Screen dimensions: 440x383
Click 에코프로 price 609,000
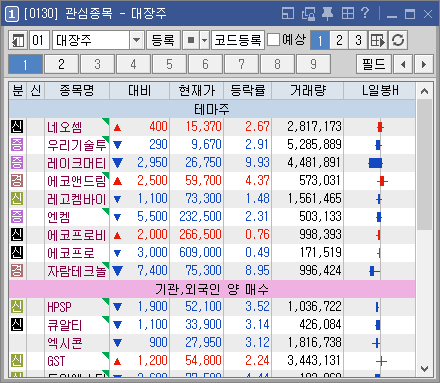pyautogui.click(x=200, y=253)
